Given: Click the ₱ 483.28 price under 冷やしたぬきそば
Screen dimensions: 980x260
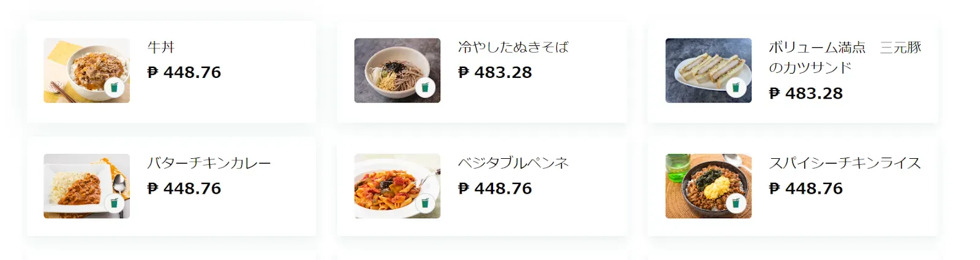Looking at the screenshot, I should coord(495,72).
